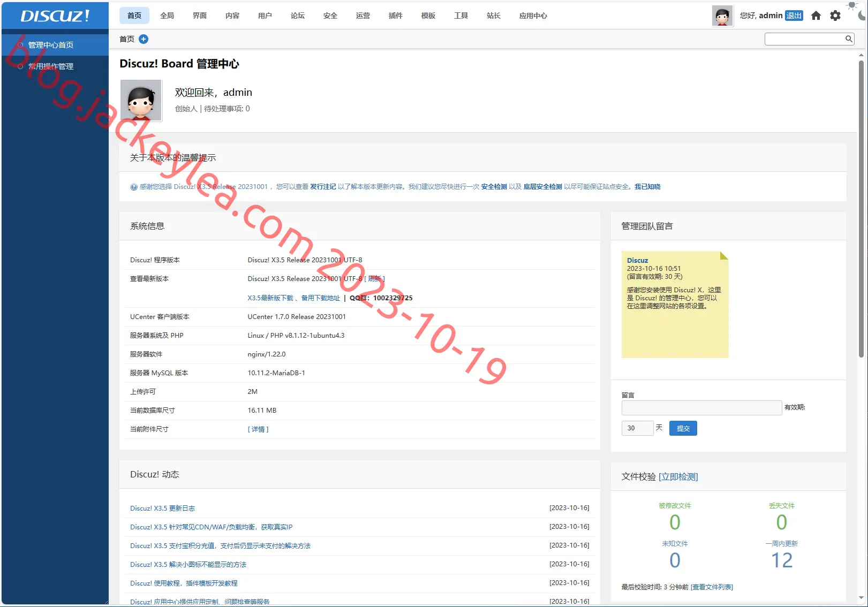This screenshot has height=607, width=868.
Task: Click the Discuz! logo
Action: (55, 16)
